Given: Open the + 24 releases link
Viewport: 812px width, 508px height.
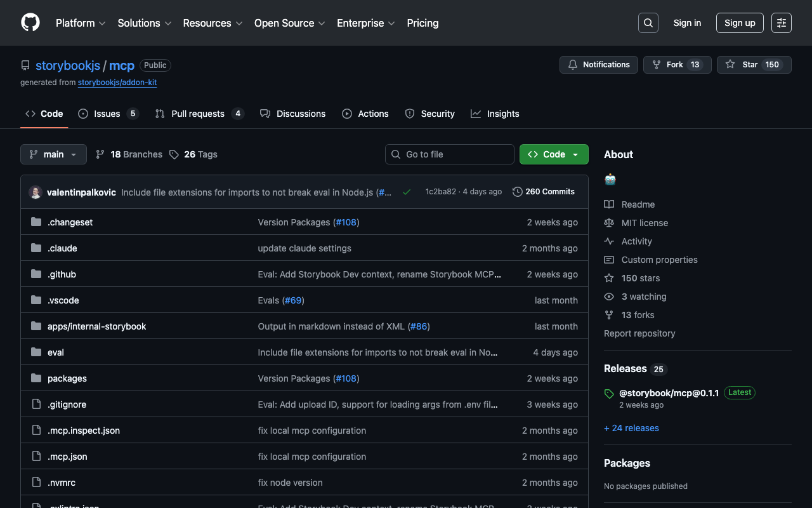Looking at the screenshot, I should [631, 428].
